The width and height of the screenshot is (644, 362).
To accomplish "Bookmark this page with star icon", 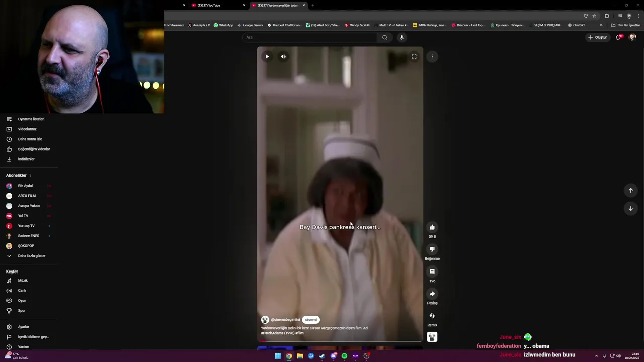I will (x=594, y=16).
